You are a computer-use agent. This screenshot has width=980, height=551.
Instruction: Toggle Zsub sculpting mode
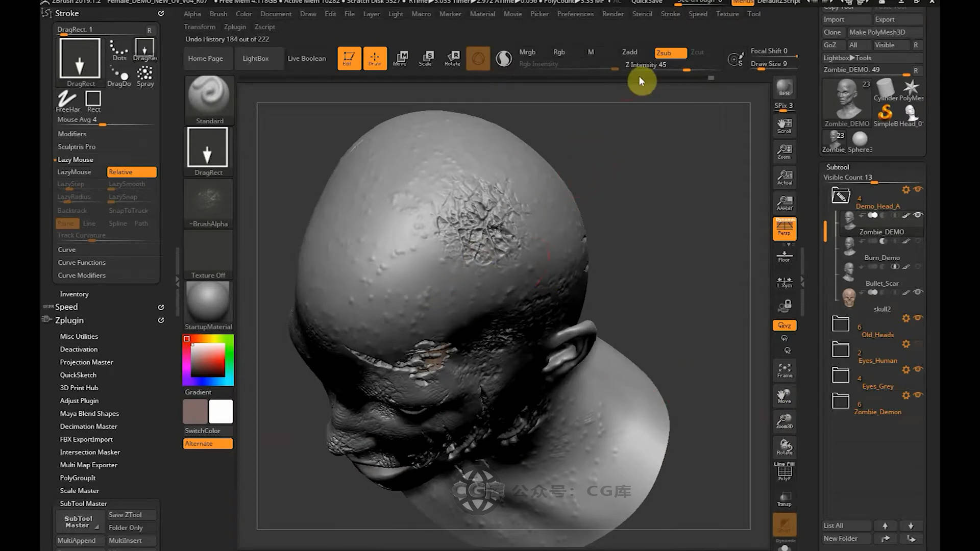[x=670, y=53]
